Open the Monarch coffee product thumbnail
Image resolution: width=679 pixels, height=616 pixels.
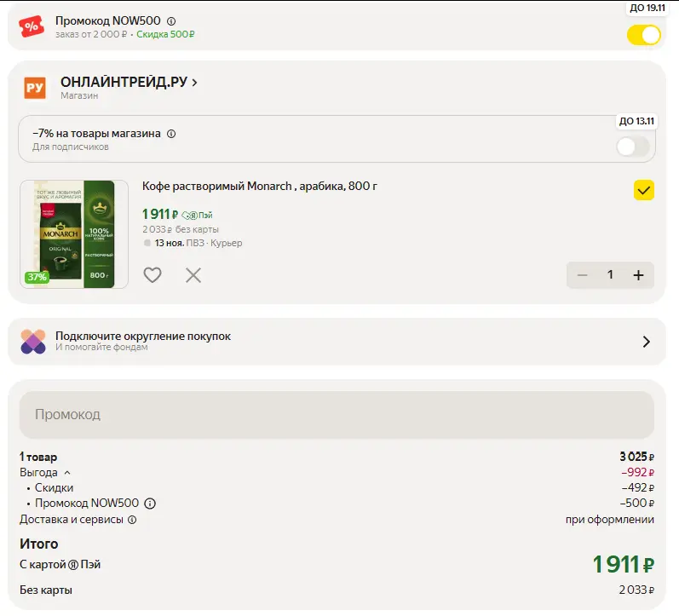[74, 234]
